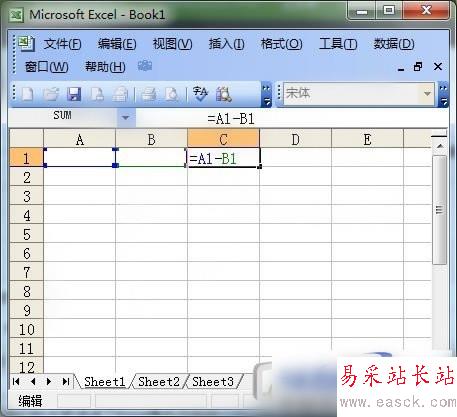Click the Open file folder icon
Viewport: 457px width, 417px height.
pyautogui.click(x=51, y=94)
